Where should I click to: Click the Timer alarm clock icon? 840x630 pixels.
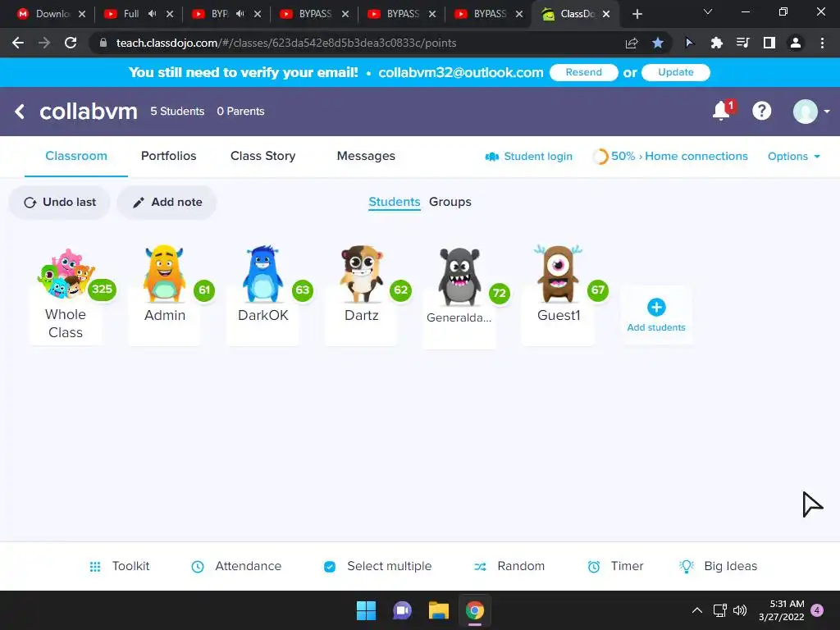point(594,566)
